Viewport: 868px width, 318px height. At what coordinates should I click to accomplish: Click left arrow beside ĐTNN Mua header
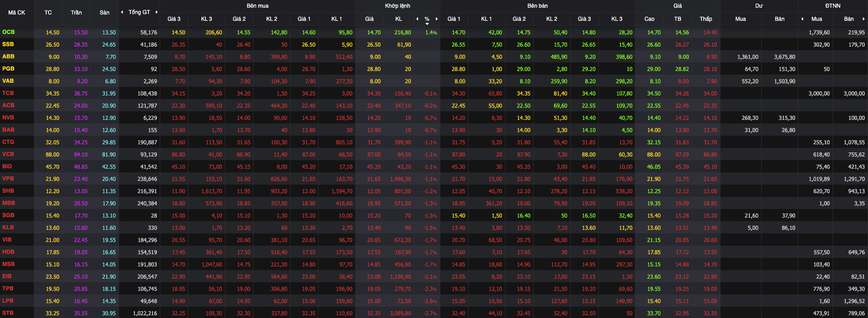tap(802, 19)
